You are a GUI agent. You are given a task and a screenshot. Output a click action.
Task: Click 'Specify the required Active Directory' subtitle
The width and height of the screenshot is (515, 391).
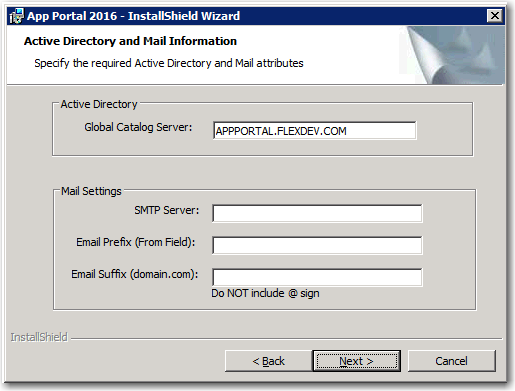(169, 63)
